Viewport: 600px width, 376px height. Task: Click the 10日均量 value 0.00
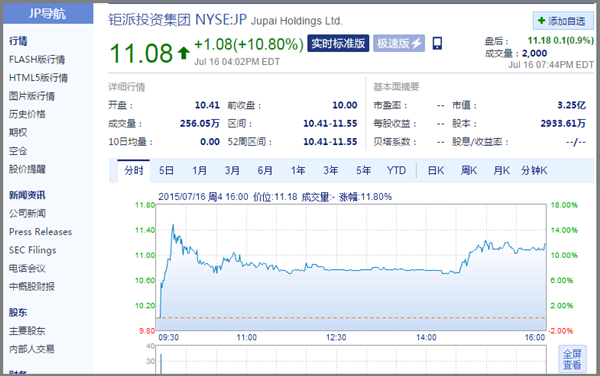(x=210, y=142)
